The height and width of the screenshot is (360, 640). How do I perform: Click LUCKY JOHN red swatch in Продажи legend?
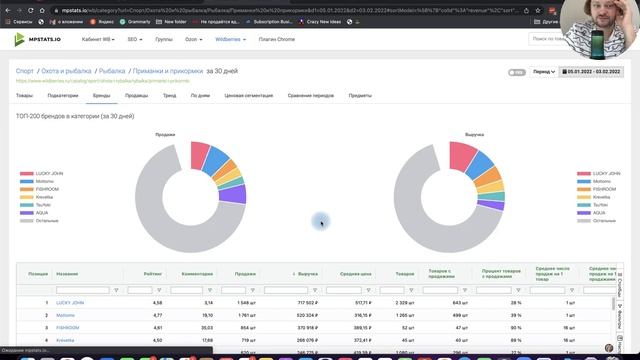click(x=27, y=173)
